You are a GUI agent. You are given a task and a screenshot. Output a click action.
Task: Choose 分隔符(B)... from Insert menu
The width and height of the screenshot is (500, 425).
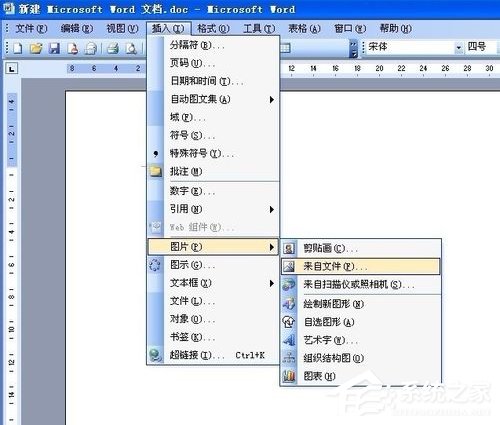(x=213, y=45)
